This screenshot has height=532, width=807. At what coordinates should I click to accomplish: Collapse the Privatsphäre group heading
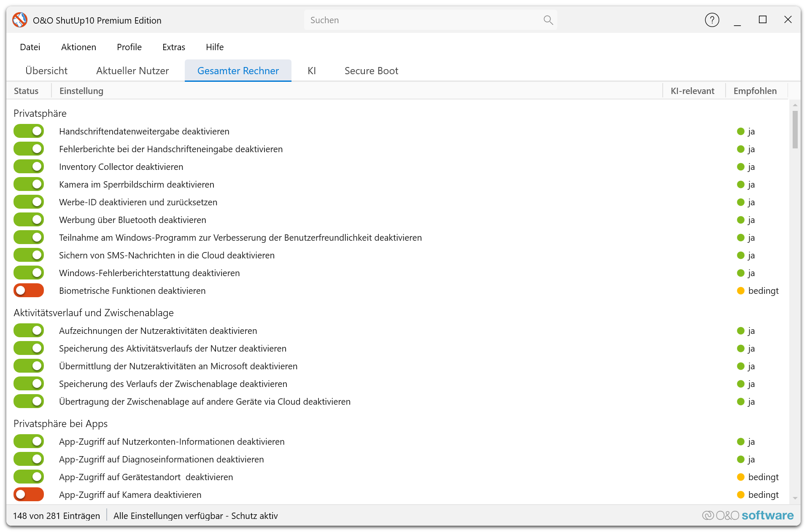[x=40, y=113]
